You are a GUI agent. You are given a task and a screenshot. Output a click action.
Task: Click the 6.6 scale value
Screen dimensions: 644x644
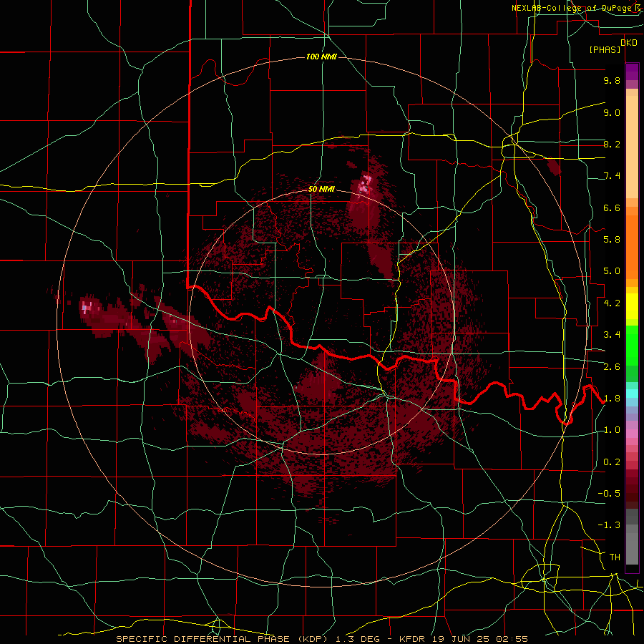click(x=612, y=208)
